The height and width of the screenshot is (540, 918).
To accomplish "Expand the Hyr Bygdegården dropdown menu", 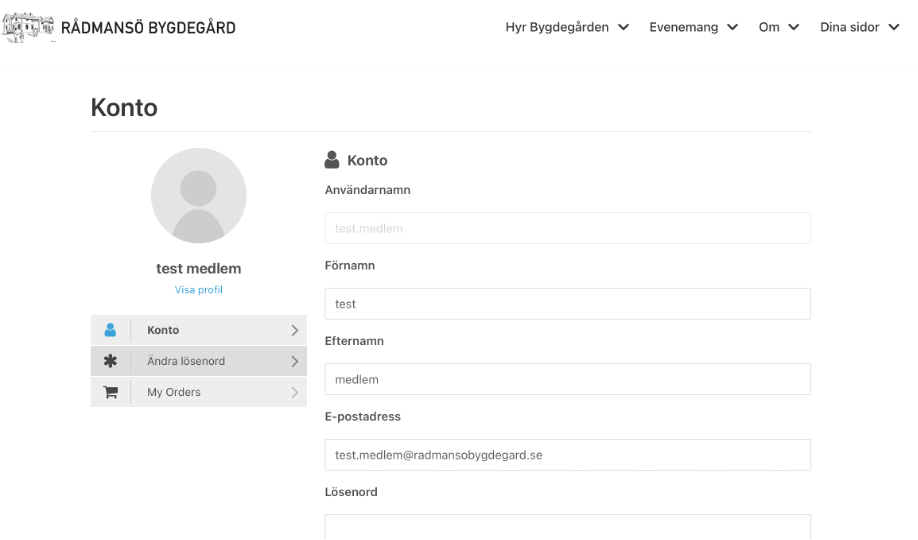I will [567, 28].
